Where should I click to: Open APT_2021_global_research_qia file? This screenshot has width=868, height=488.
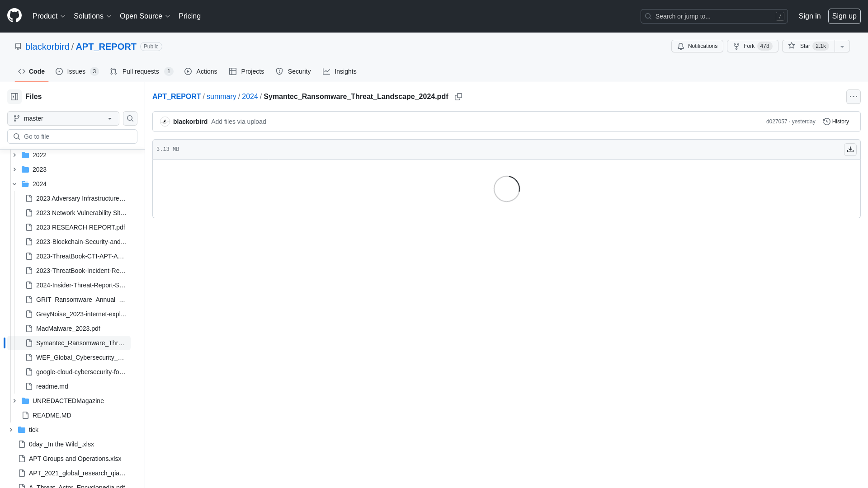click(77, 473)
